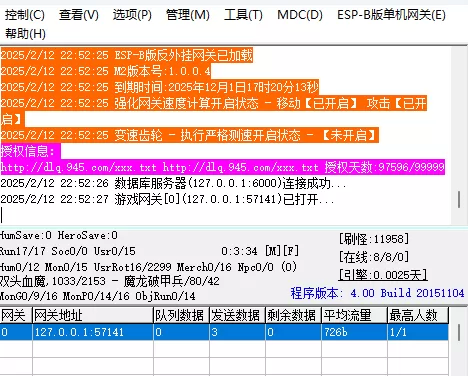
Task: Click the 到期时间 log line
Action: click(159, 87)
